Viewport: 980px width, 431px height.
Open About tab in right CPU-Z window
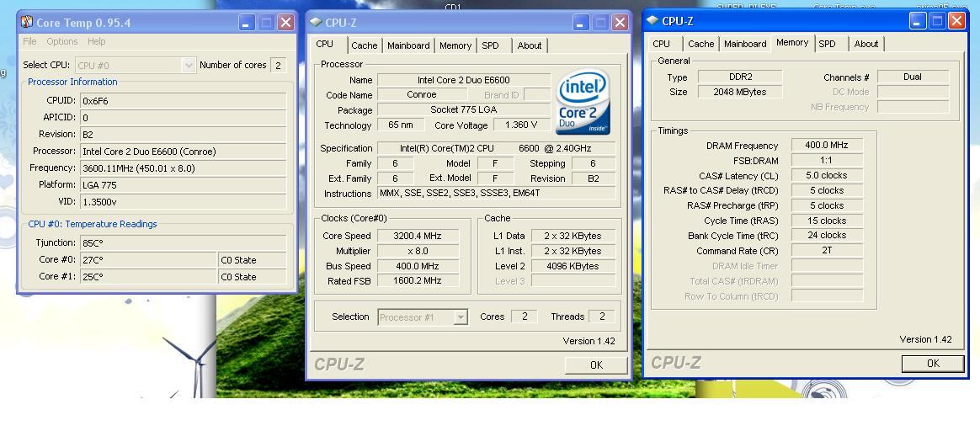pyautogui.click(x=866, y=44)
